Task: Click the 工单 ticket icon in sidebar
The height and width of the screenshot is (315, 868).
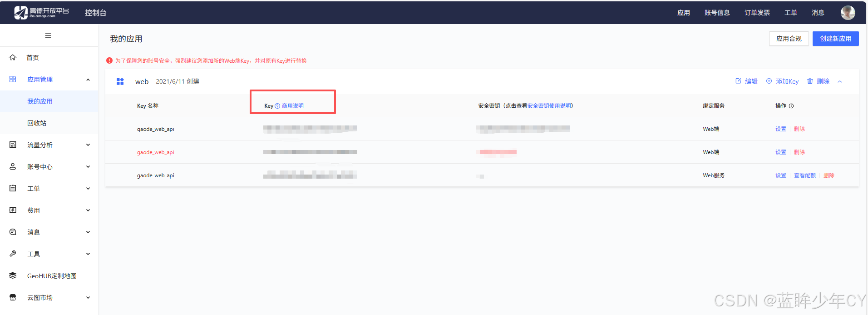Action: point(13,188)
